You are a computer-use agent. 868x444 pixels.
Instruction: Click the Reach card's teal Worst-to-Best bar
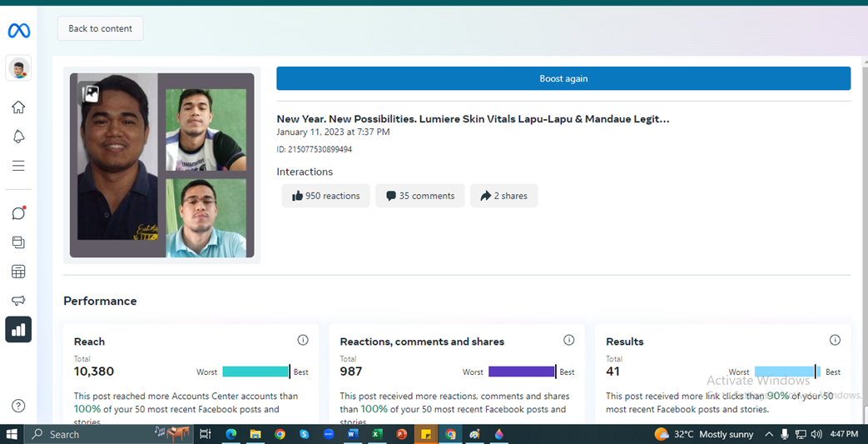click(x=256, y=372)
